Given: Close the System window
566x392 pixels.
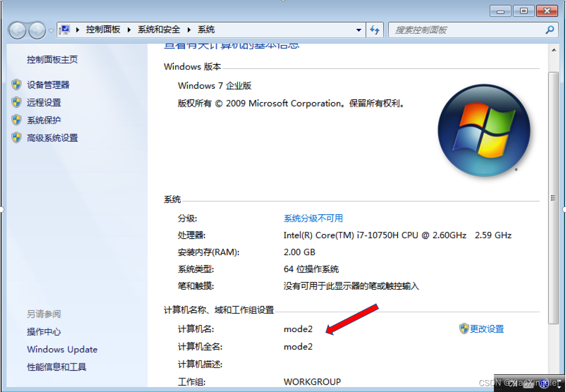Looking at the screenshot, I should click(x=547, y=11).
